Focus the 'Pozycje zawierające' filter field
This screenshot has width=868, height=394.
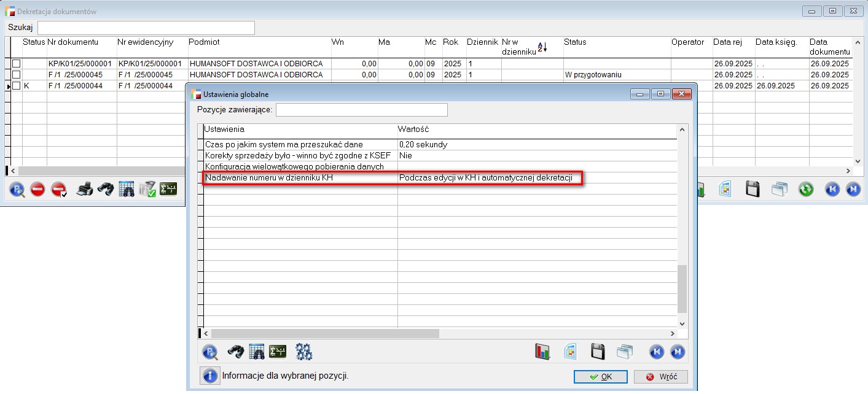361,110
